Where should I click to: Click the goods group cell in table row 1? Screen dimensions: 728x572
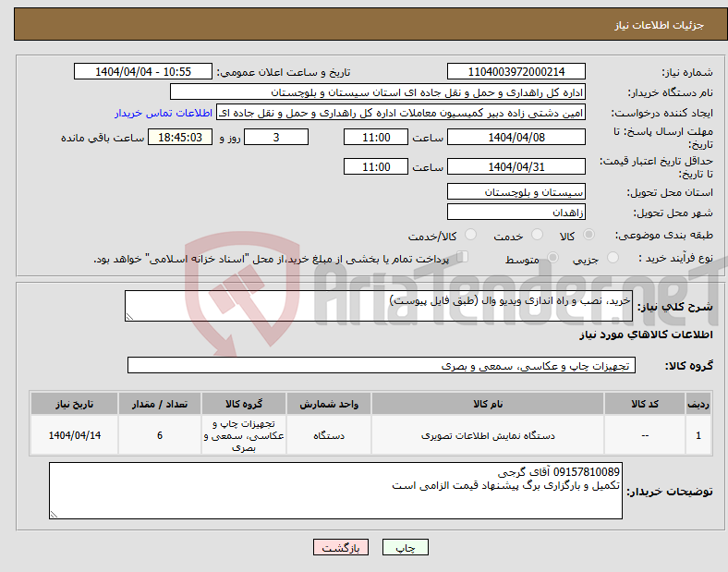(244, 435)
